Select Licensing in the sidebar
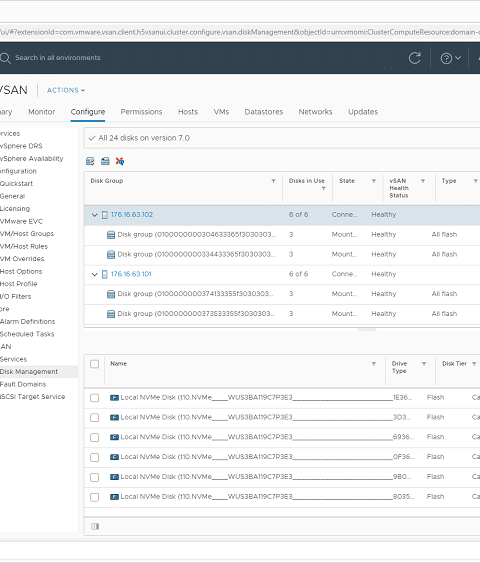 [x=15, y=209]
